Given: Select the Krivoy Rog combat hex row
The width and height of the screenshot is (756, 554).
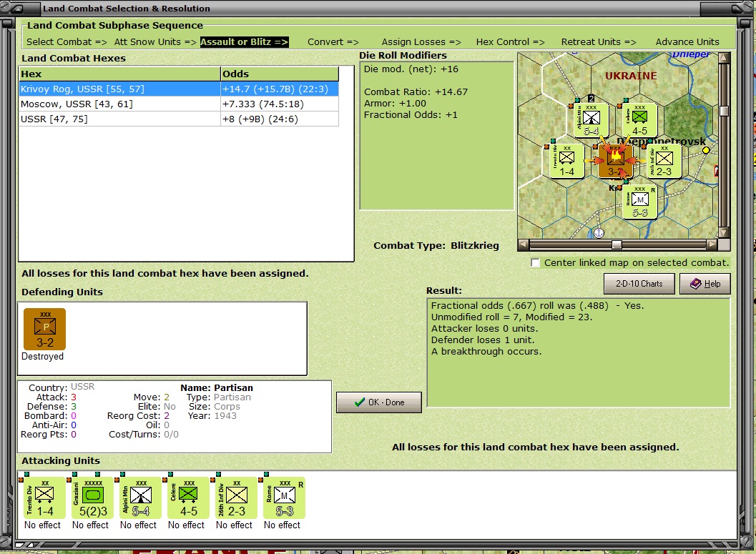Looking at the screenshot, I should pos(179,89).
